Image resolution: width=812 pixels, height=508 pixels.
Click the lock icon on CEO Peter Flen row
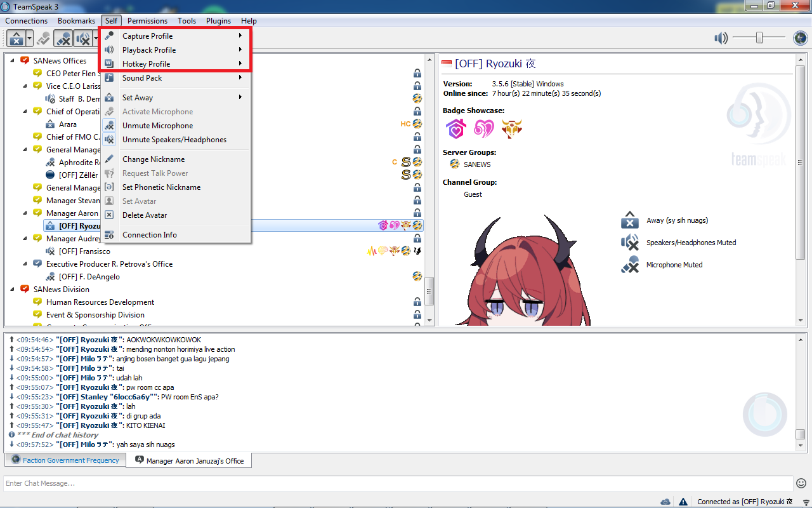point(417,74)
